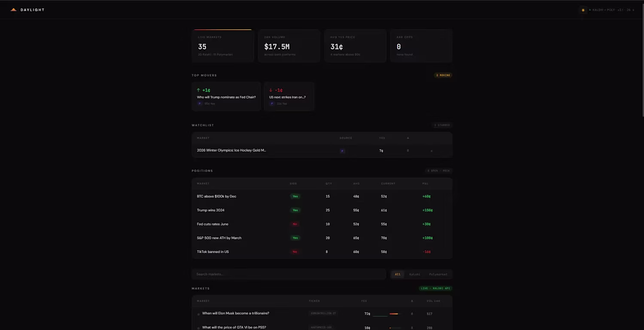Click the LIVE · KALSHI API badge

tap(435, 288)
